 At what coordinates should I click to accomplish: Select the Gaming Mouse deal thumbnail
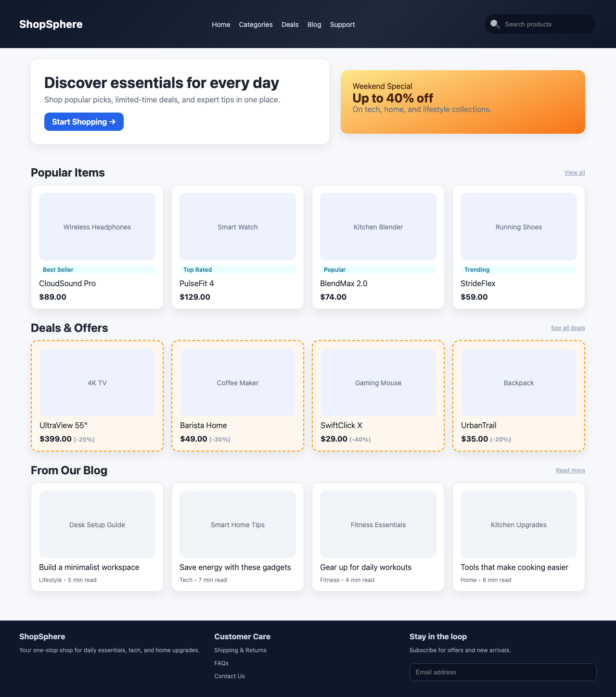[378, 382]
